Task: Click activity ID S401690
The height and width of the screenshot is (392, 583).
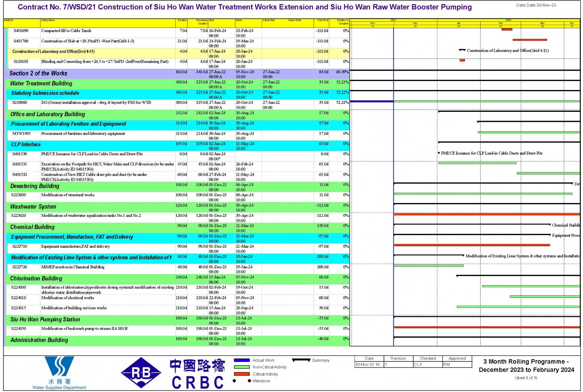Action: 21,31
